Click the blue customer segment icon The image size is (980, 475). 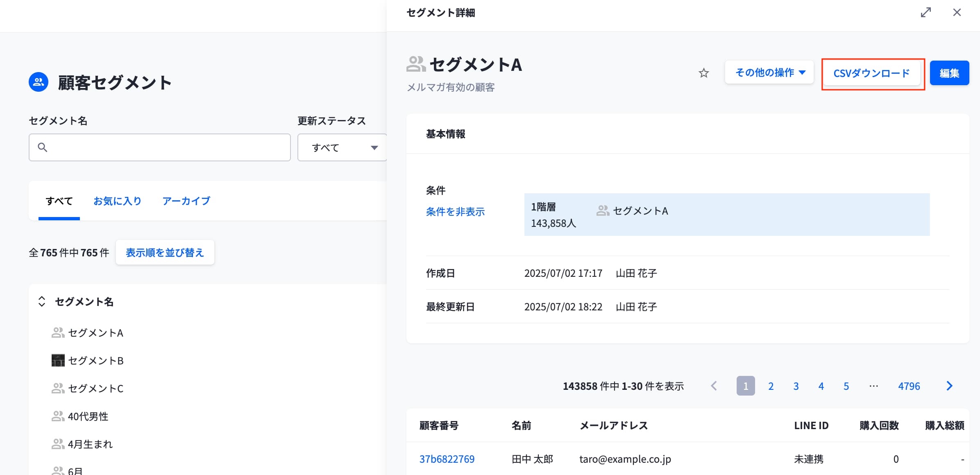pos(39,82)
